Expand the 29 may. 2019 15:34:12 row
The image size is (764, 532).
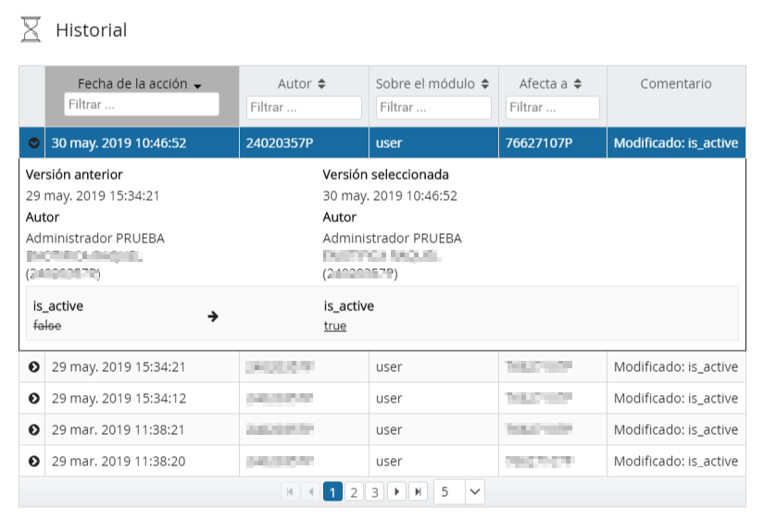pyautogui.click(x=34, y=399)
